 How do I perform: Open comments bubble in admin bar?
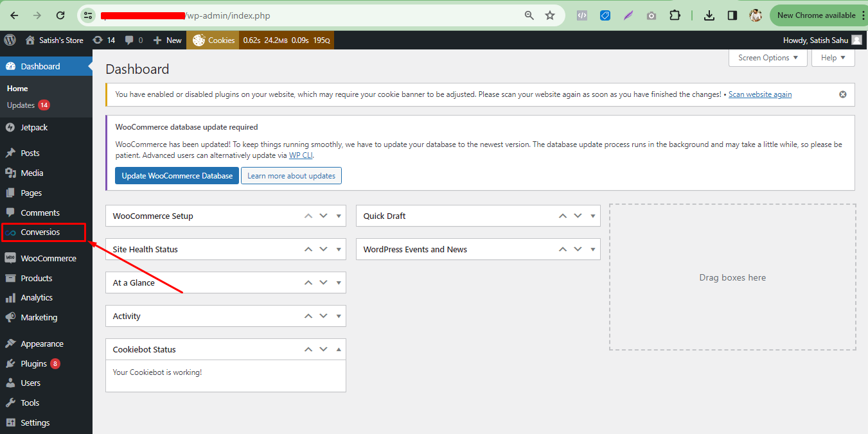tap(134, 40)
